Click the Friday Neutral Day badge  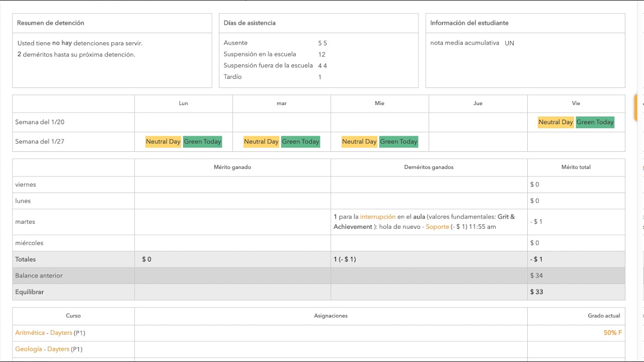[555, 122]
